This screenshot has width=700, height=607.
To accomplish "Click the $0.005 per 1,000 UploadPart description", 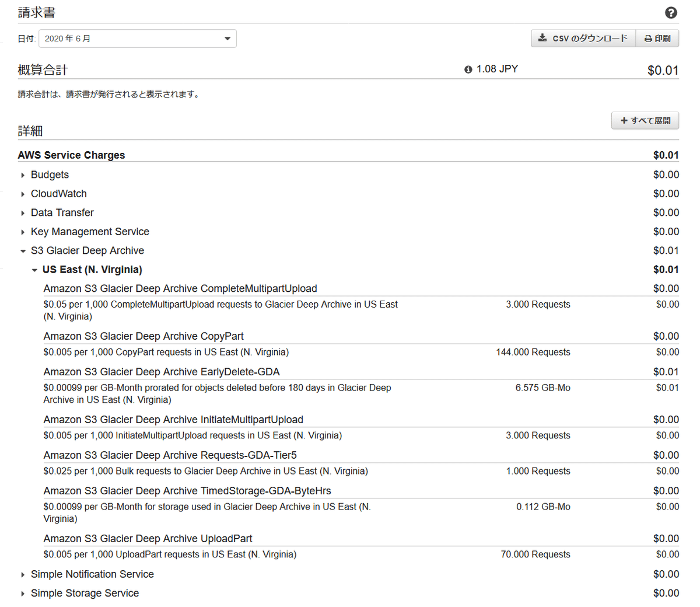I will point(170,554).
